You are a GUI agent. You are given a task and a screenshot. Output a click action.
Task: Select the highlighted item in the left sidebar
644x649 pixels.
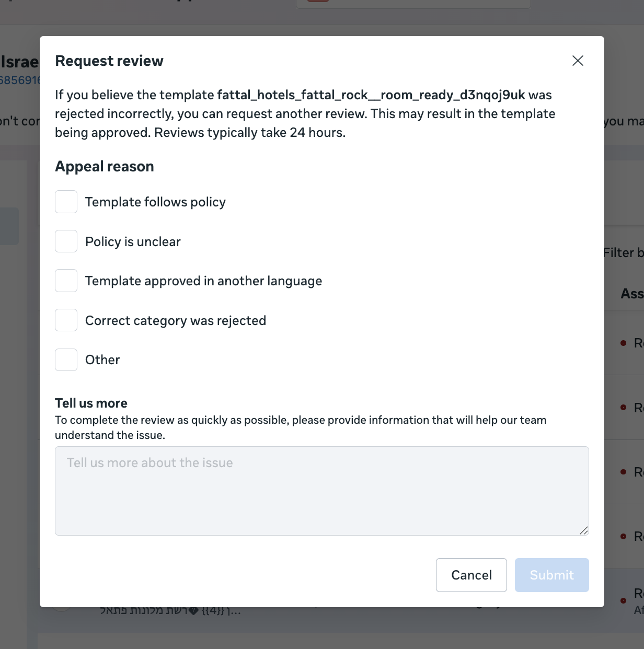pos(9,226)
